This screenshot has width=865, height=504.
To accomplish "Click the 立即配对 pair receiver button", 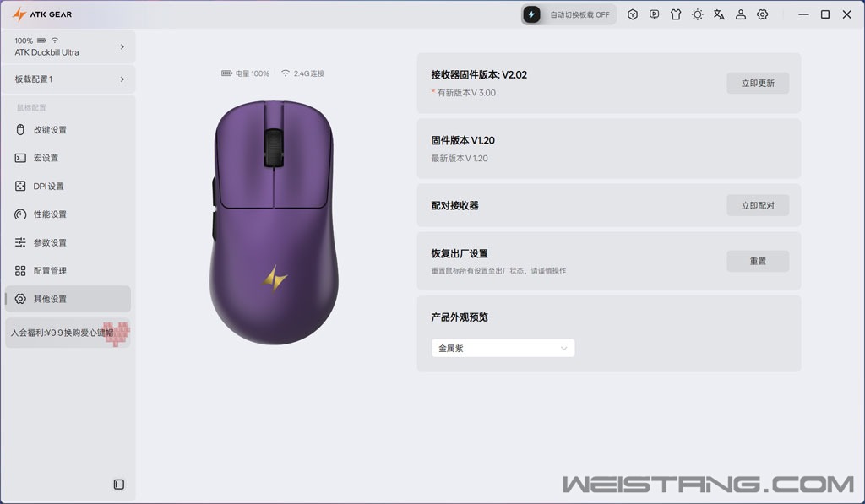I will pos(758,206).
